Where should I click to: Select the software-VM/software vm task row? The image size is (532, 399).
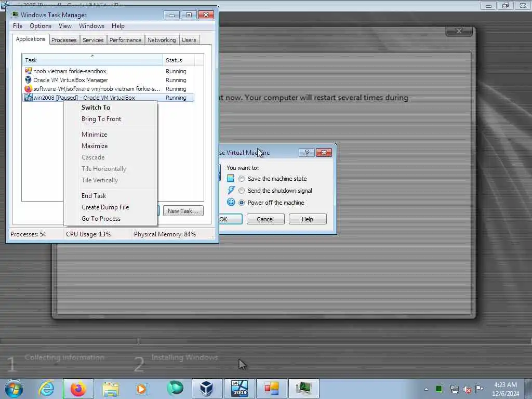point(108,88)
